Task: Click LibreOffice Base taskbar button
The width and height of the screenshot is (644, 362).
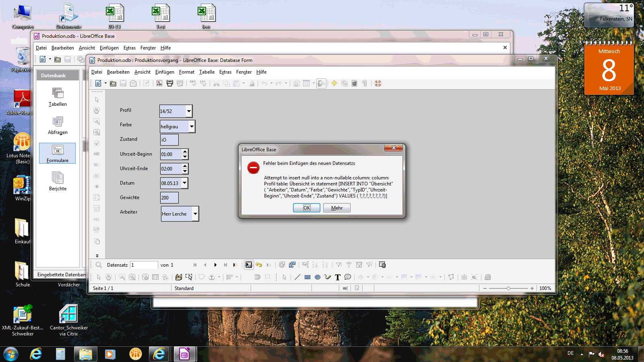Action: 184,354
